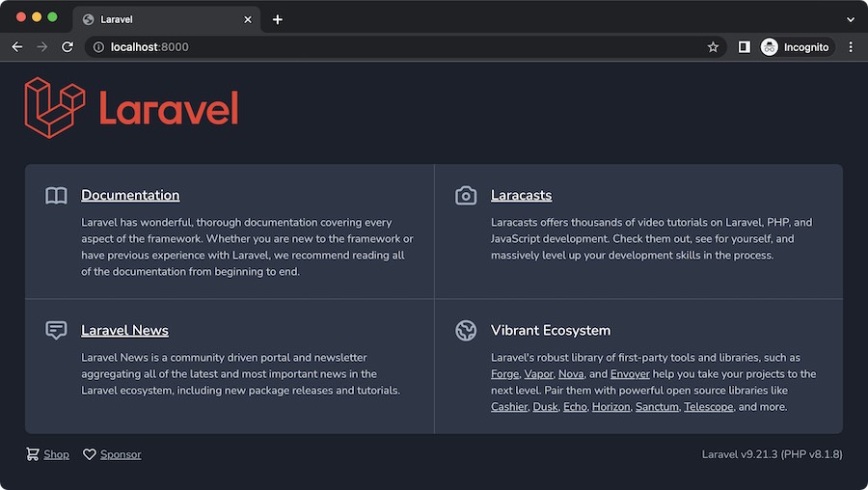Screen dimensions: 868x490
Task: Click the Laravel v9.21.3 version text
Action: (x=772, y=454)
